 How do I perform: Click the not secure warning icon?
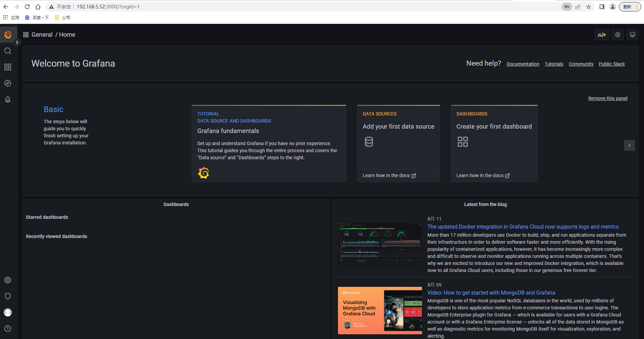[x=51, y=7]
